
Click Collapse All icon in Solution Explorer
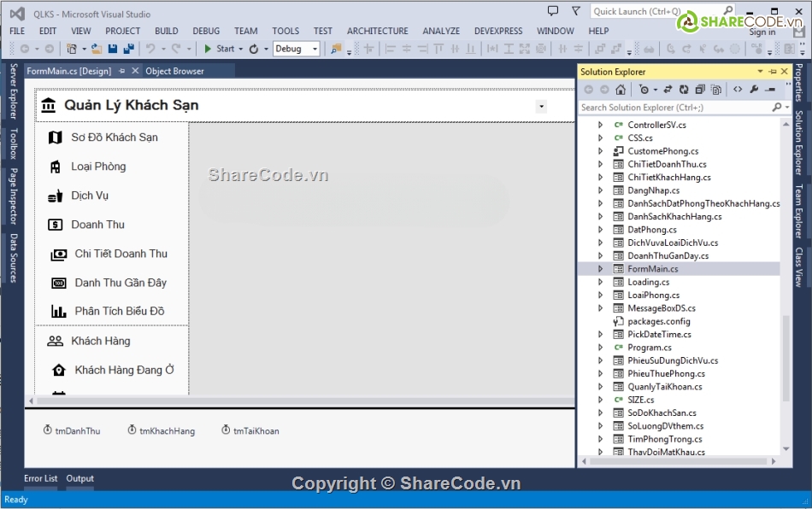[700, 90]
